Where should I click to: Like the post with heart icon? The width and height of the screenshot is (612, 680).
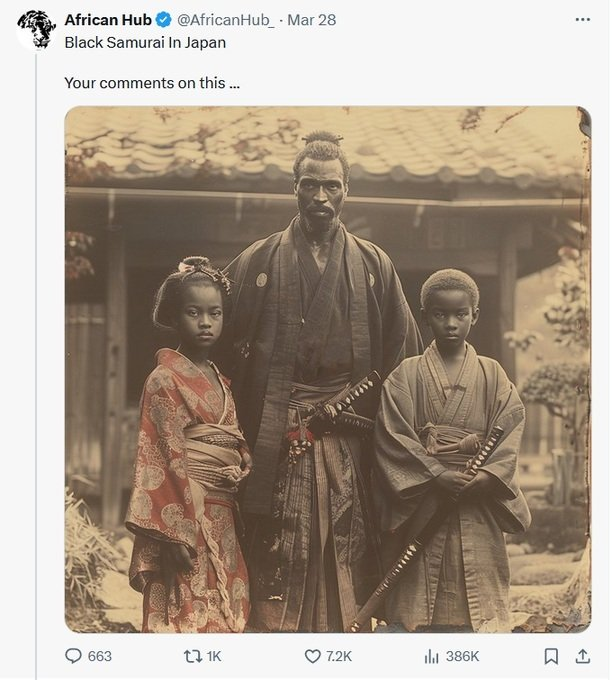(x=312, y=656)
